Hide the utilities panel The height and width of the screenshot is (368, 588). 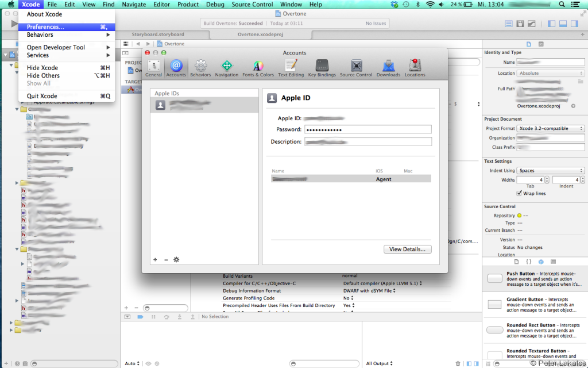[x=574, y=24]
